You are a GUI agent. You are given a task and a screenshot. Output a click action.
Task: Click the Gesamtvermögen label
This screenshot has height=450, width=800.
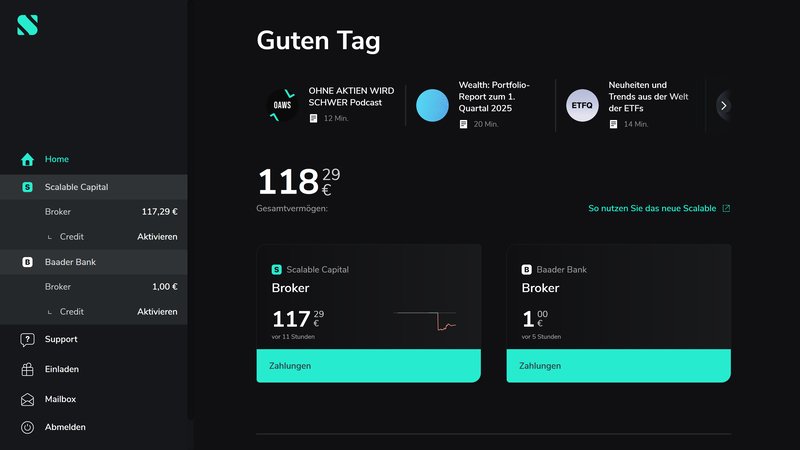(292, 208)
